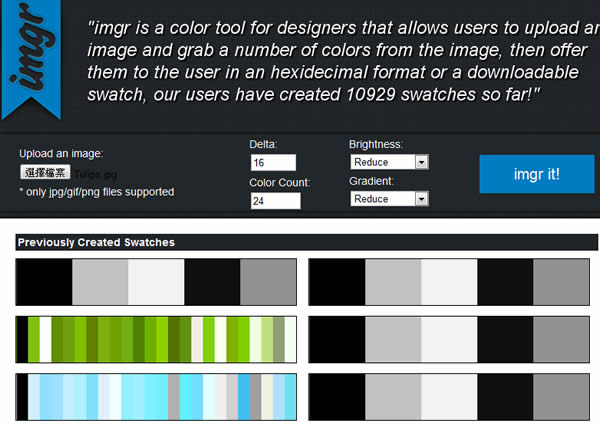
Task: Click light gray color in first left swatch
Action: coord(100,282)
